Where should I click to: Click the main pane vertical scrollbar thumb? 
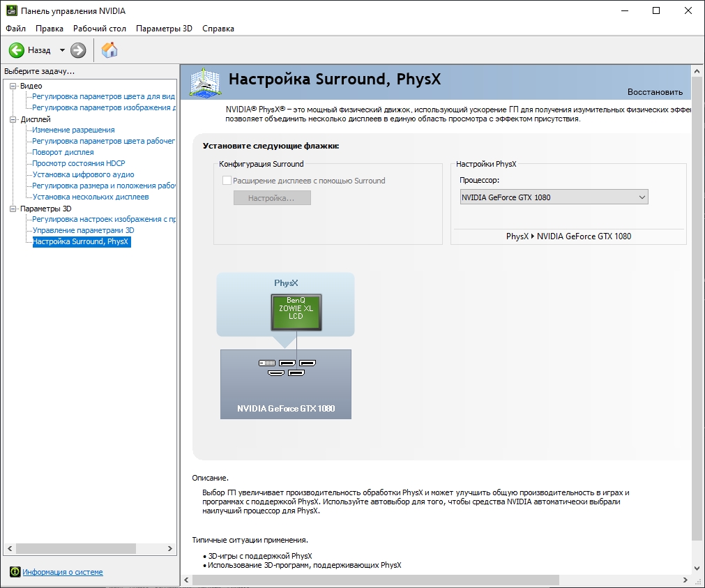coord(697,308)
